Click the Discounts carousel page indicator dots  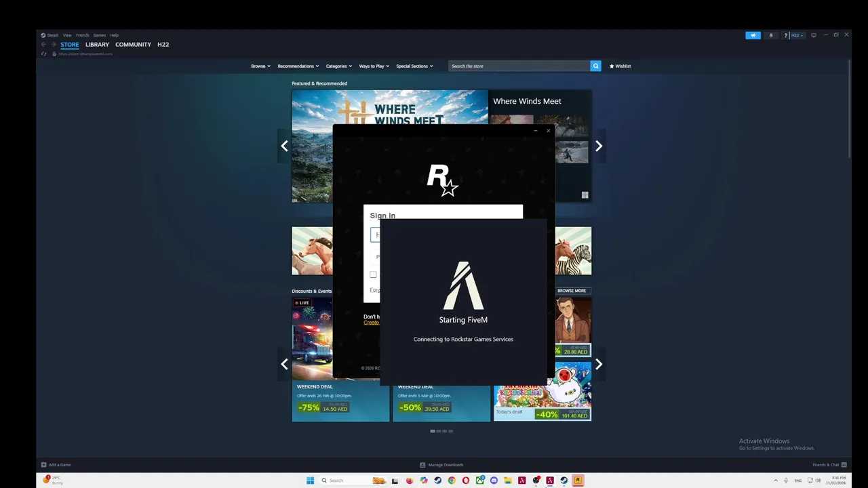[x=441, y=431]
